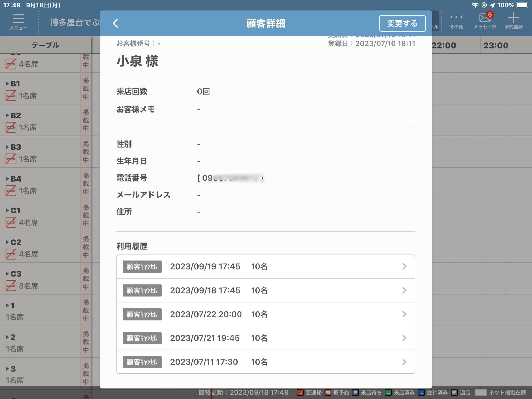Viewport: 532px width, 399px height.
Task: Expand table B1 row triangle
Action: pos(7,84)
